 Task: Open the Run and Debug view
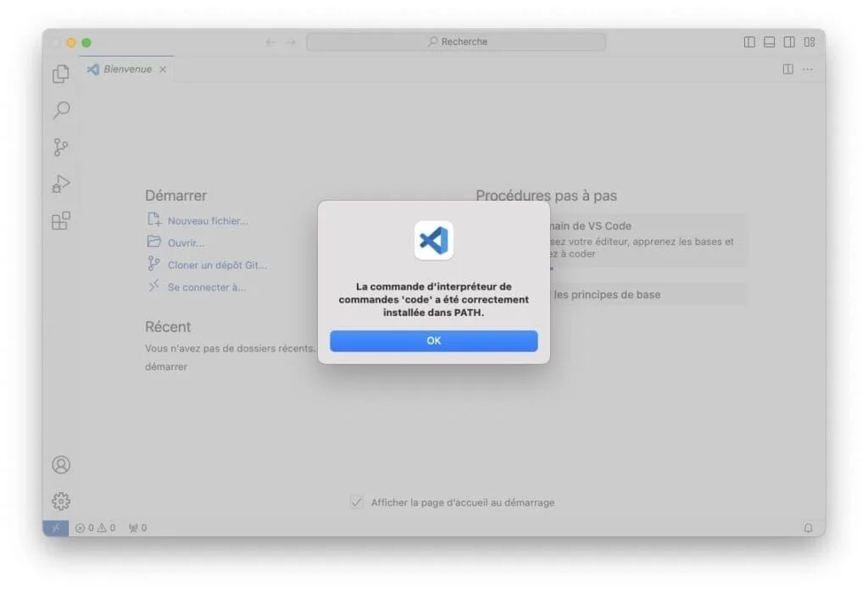(x=61, y=184)
